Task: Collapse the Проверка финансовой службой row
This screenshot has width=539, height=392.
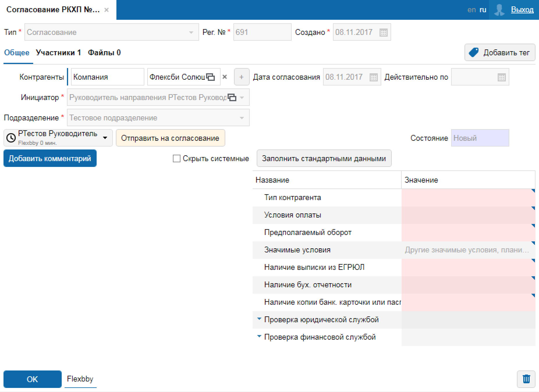Action: (x=259, y=336)
